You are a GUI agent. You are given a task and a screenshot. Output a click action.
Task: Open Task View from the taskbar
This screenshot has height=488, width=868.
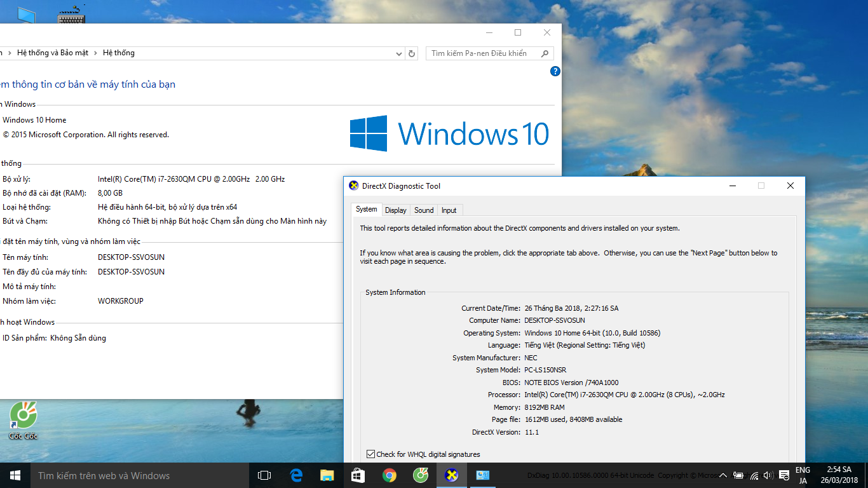point(264,475)
